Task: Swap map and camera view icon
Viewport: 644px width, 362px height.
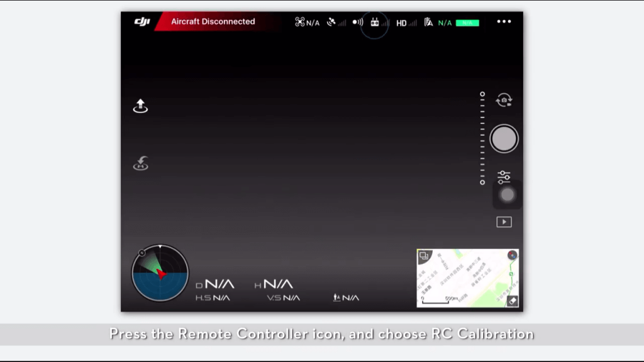Action: click(x=424, y=256)
